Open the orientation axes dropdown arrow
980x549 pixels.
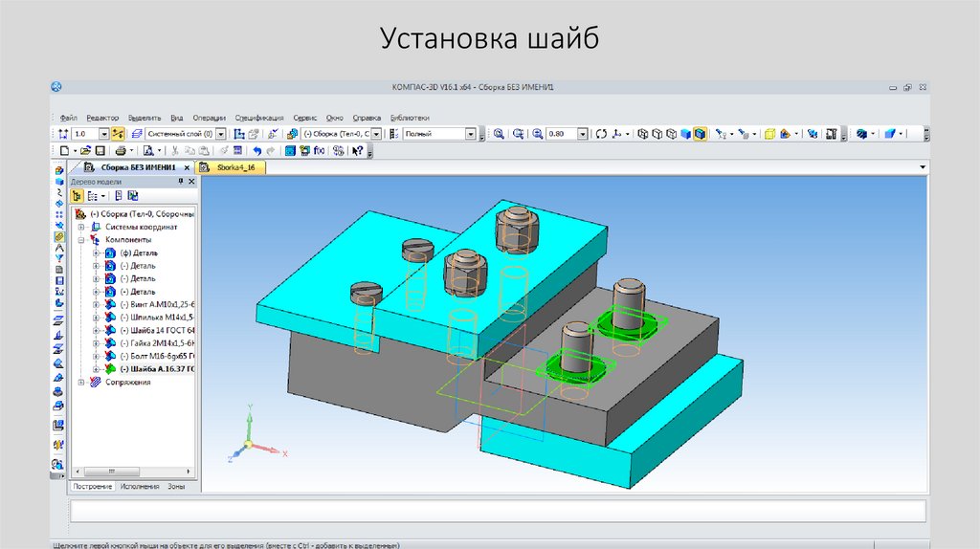point(628,134)
